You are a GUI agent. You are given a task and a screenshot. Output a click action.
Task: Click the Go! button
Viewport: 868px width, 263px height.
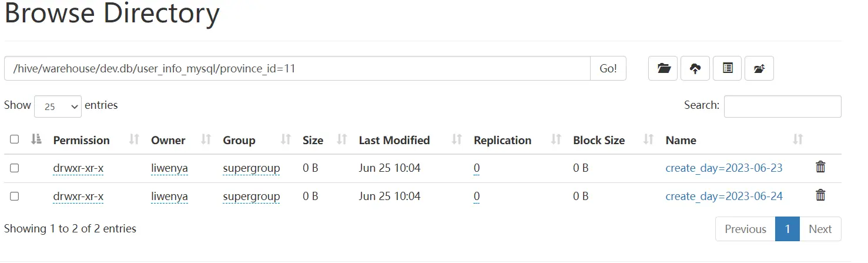pos(608,68)
